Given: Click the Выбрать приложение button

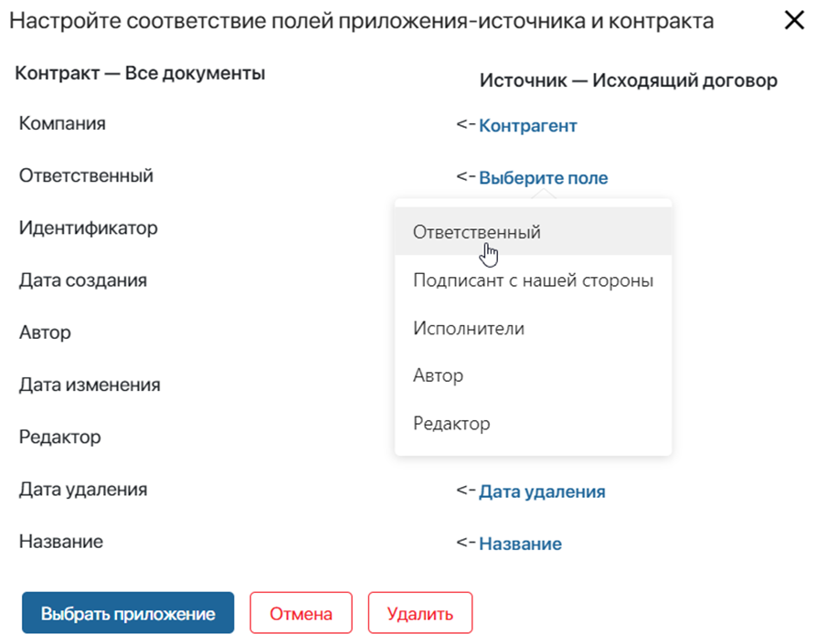Looking at the screenshot, I should tap(128, 613).
